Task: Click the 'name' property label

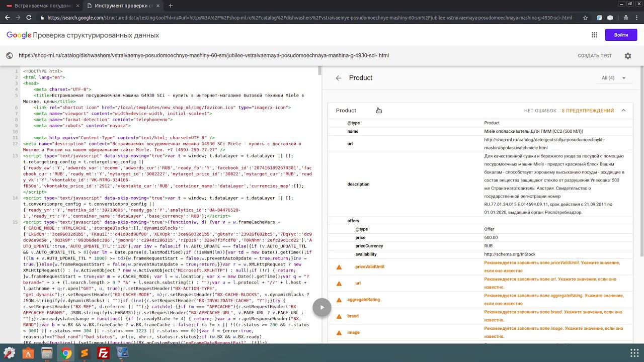Action: (353, 131)
